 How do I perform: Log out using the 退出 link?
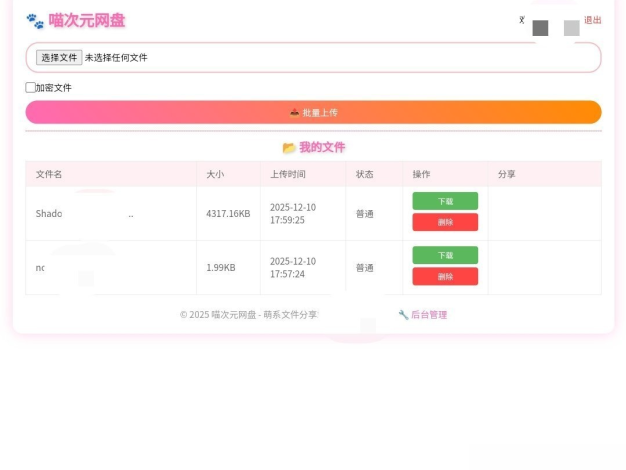click(x=592, y=20)
